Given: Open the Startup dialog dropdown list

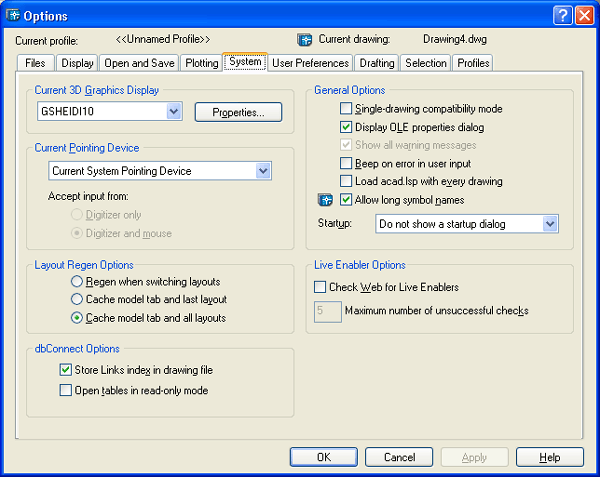Looking at the screenshot, I should tap(550, 225).
